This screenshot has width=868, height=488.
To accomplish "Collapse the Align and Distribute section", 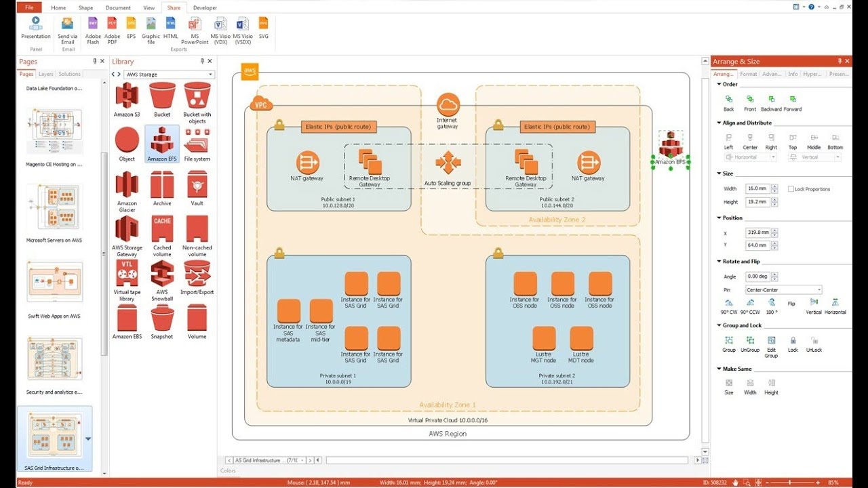I will click(719, 123).
